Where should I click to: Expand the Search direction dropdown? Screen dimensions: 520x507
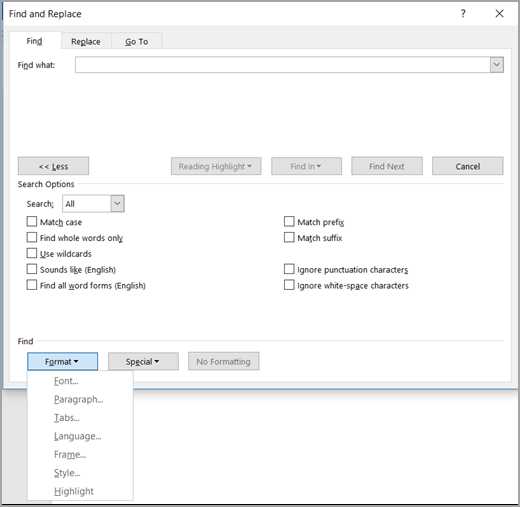click(117, 204)
